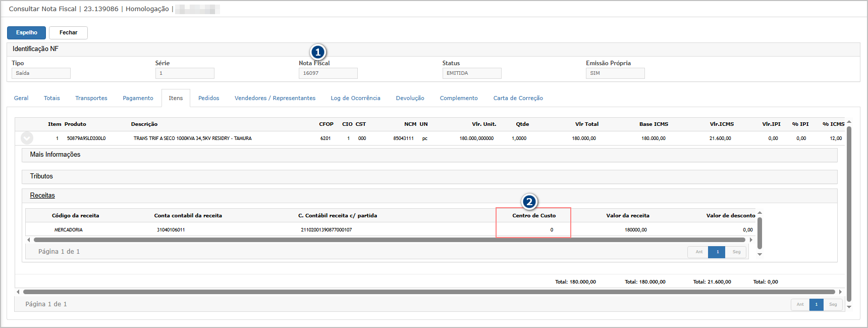Screen dimensions: 868x328
Task: Switch to Log de Ocorrência tab
Action: point(355,98)
